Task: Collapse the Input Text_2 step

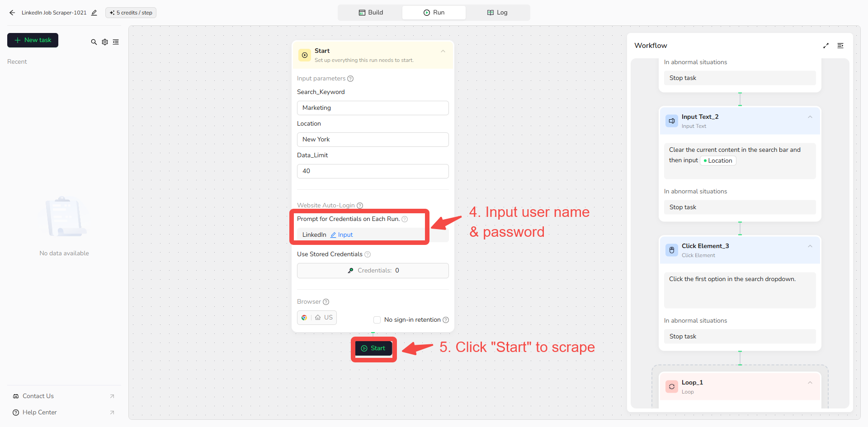Action: [810, 117]
